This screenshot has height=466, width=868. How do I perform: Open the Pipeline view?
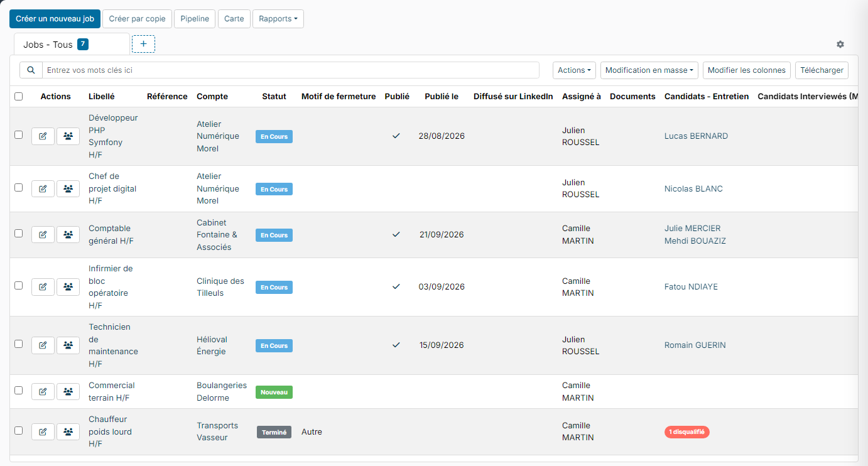click(195, 19)
